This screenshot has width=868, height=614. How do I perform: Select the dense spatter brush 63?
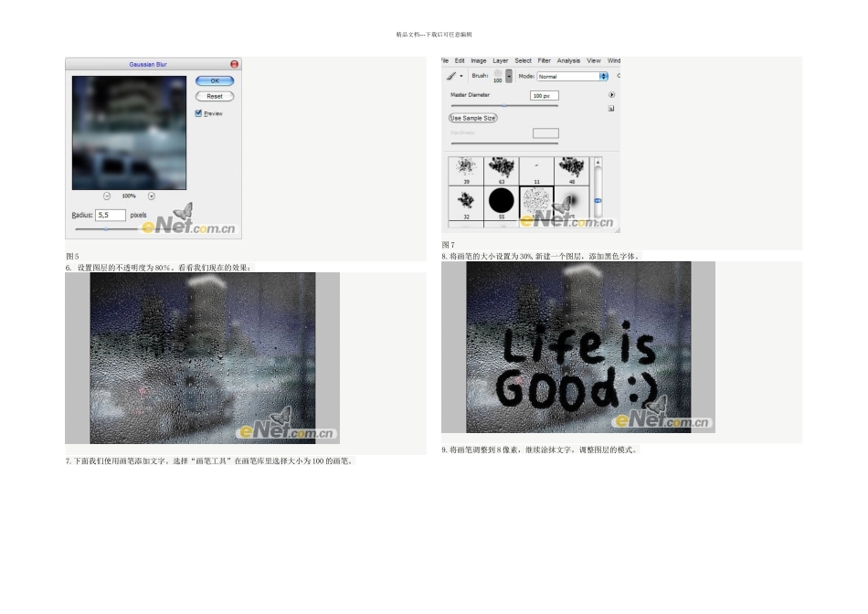pos(502,171)
